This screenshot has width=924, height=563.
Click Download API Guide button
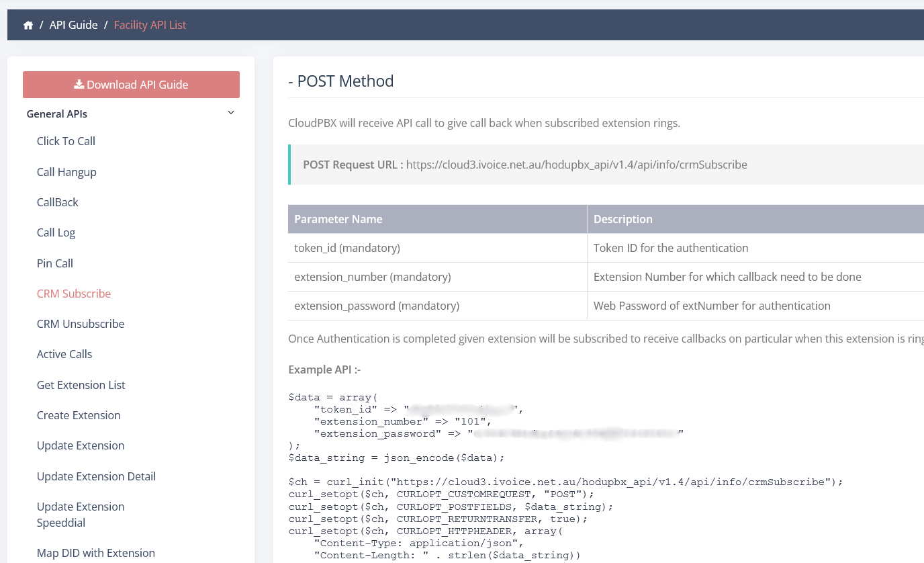(131, 85)
